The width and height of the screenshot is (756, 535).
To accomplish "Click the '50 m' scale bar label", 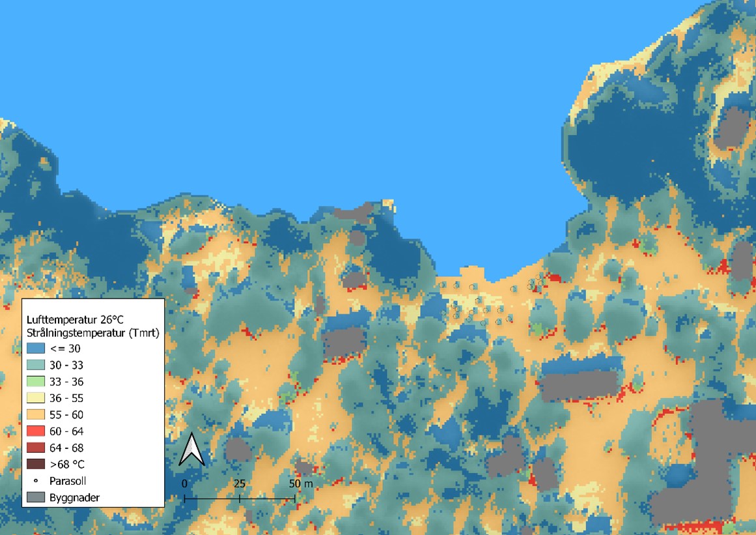I will click(x=299, y=484).
